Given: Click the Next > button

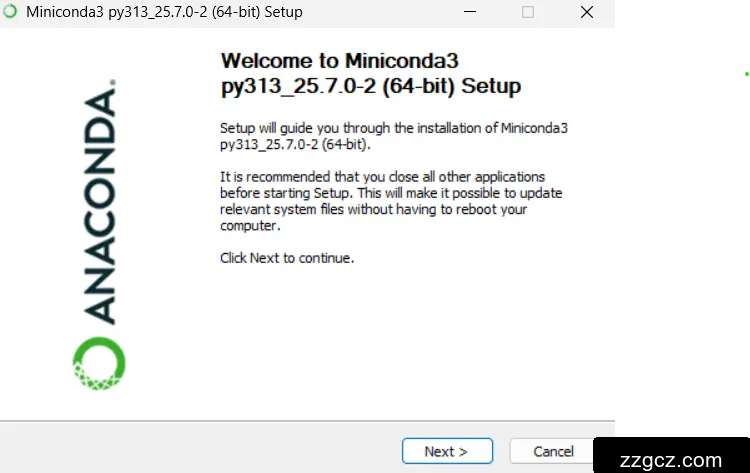Looking at the screenshot, I should coord(447,451).
